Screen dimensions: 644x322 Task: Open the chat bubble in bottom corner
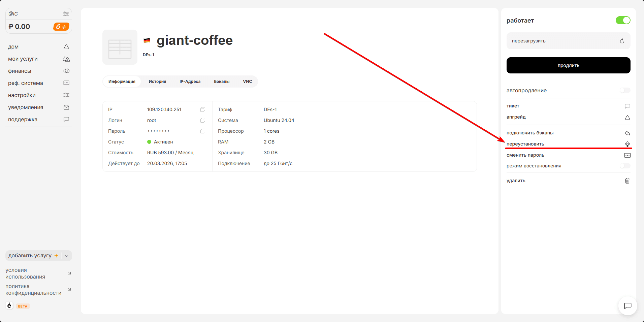(627, 306)
